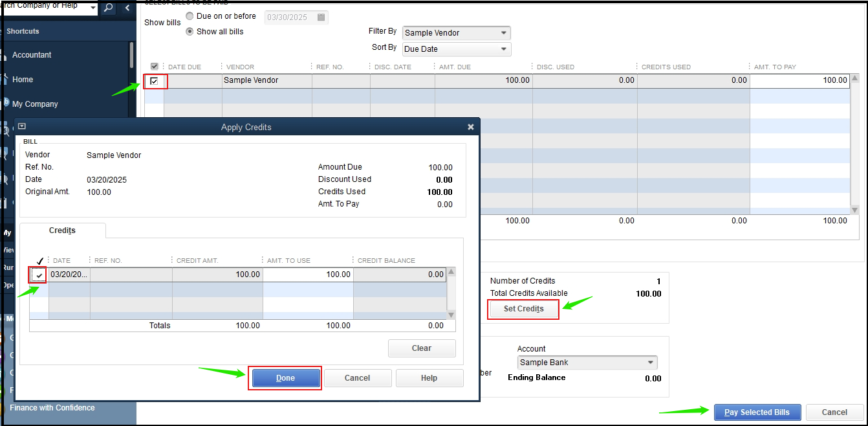The image size is (868, 426).
Task: Click the Set Credits button
Action: coord(523,309)
